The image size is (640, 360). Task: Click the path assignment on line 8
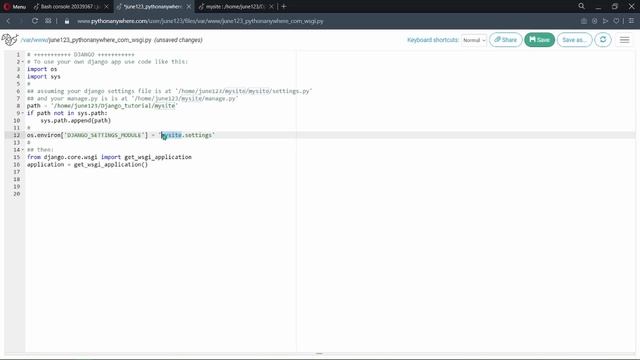(102, 106)
